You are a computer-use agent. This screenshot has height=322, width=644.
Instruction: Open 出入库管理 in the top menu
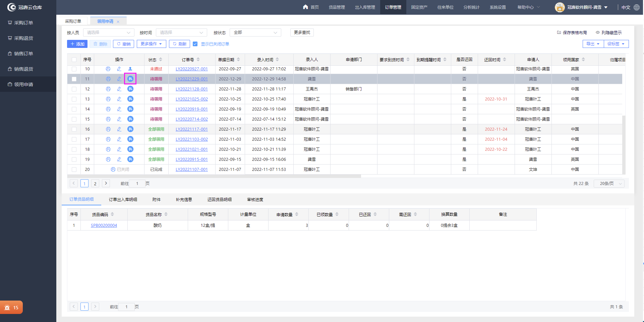click(x=365, y=7)
